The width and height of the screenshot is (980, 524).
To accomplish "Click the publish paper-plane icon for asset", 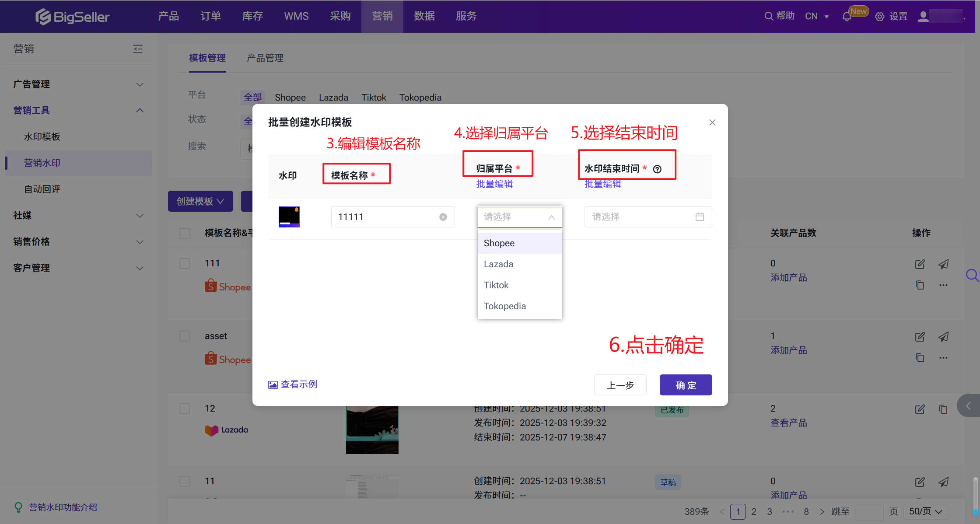I will pyautogui.click(x=943, y=337).
